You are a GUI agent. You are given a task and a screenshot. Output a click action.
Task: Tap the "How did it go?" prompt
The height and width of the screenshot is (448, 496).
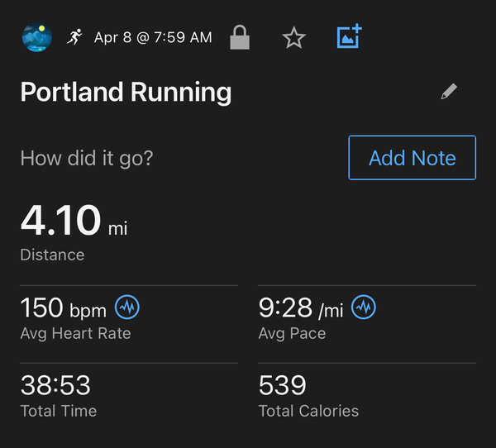pyautogui.click(x=86, y=158)
